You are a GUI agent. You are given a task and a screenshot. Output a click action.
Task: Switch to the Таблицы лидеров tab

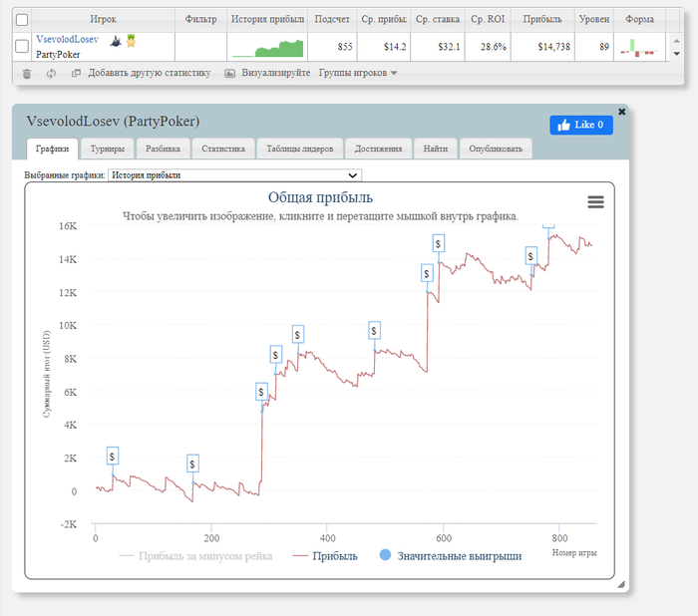click(x=300, y=149)
